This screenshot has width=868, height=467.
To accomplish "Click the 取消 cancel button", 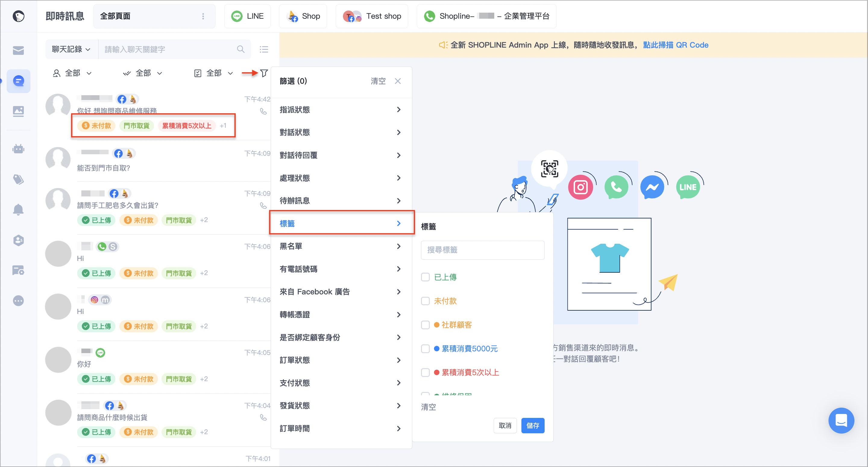I will coord(505,425).
